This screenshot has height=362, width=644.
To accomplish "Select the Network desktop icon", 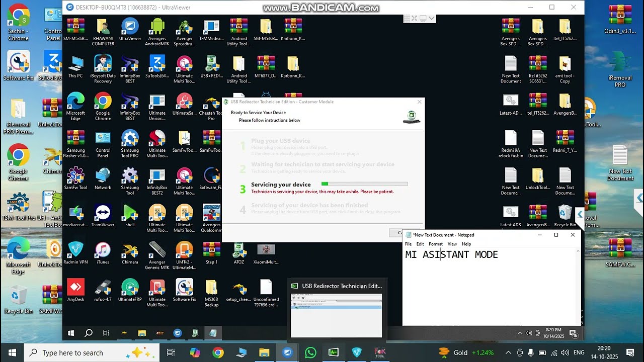I will [x=103, y=178].
